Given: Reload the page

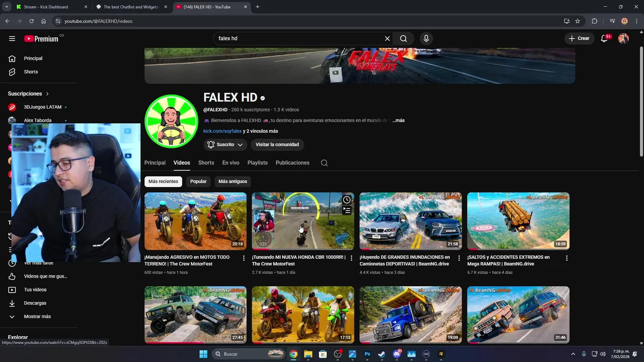Looking at the screenshot, I should [31, 21].
